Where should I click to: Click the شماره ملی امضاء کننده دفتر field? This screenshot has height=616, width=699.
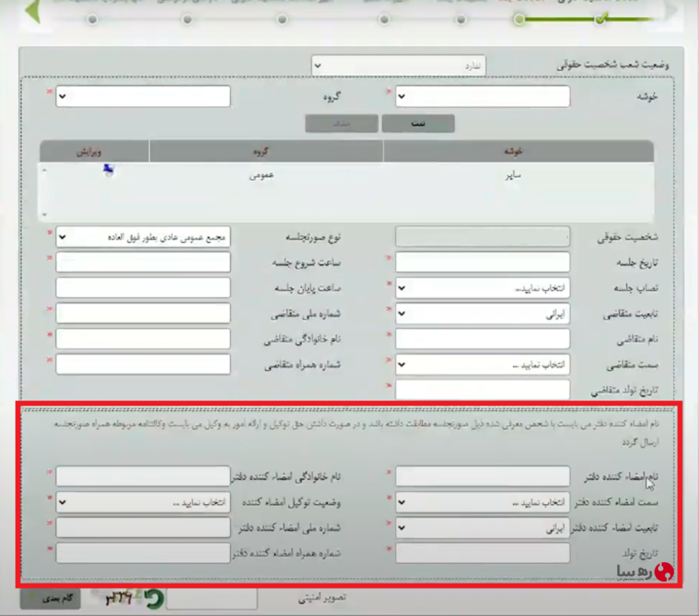[x=143, y=528]
